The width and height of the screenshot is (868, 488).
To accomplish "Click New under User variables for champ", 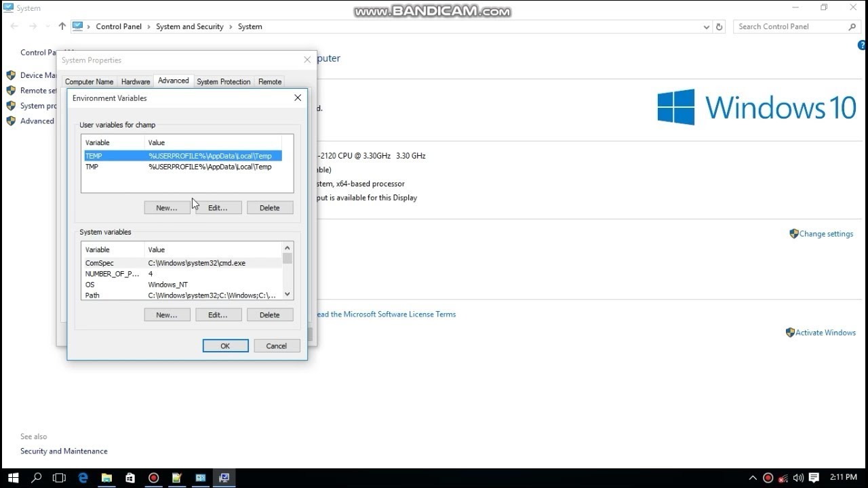I will [x=167, y=207].
